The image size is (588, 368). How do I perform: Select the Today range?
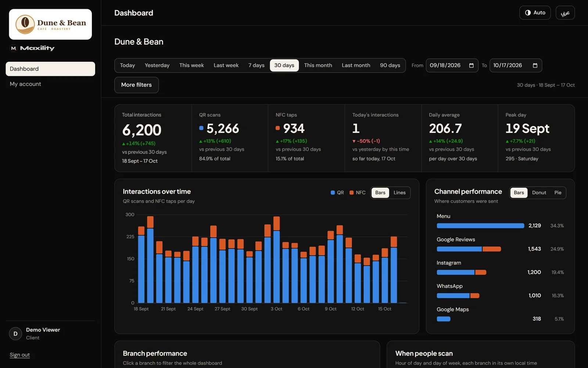pos(128,65)
